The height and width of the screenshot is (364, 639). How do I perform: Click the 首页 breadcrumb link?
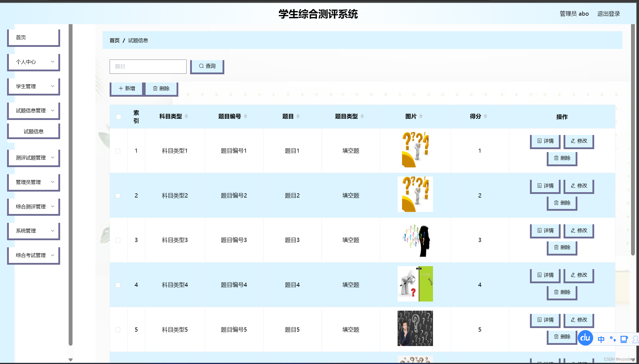114,40
